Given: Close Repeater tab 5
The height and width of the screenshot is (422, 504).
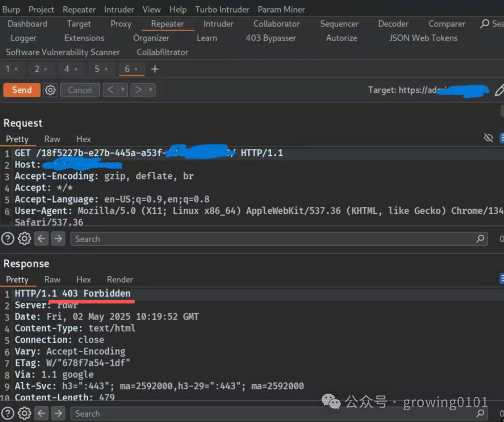Looking at the screenshot, I should (106, 69).
